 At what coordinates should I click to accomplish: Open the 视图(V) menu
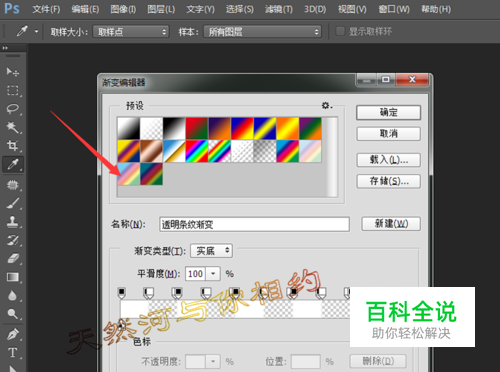tap(352, 9)
